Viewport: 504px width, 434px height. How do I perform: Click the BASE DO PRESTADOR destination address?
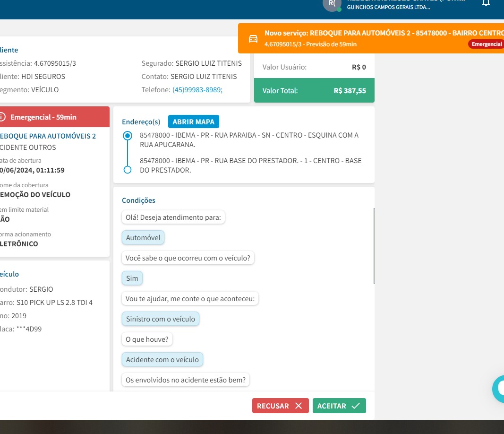[251, 165]
